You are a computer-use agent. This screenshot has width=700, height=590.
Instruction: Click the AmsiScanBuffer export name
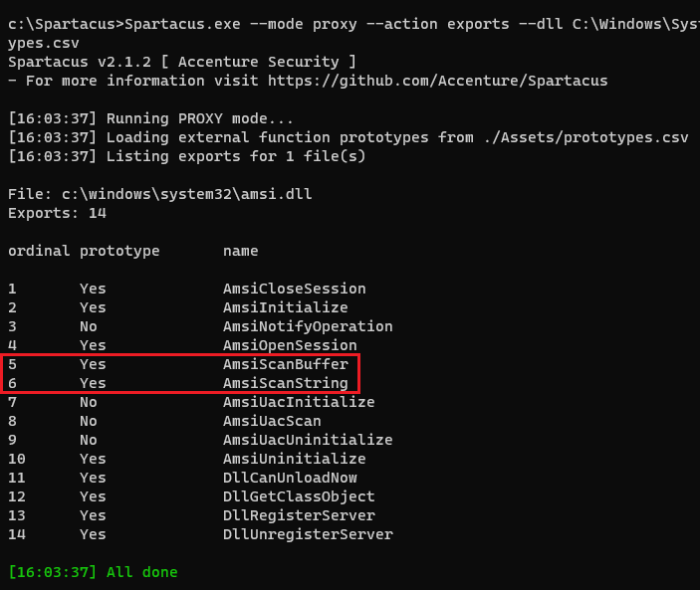(x=286, y=364)
